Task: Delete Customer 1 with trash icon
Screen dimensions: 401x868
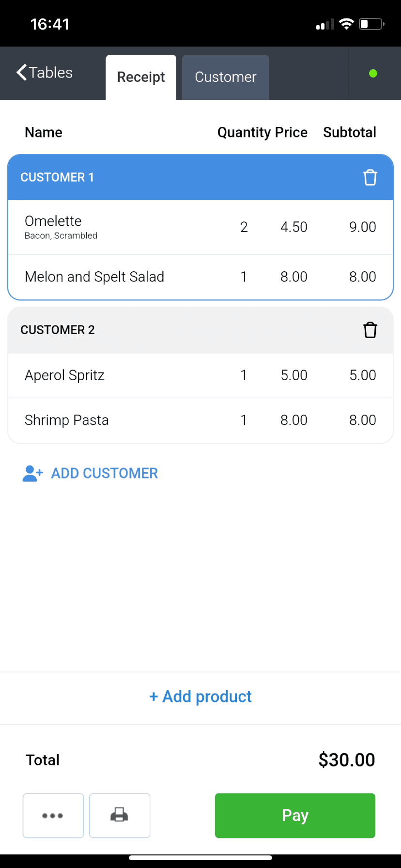Action: pos(370,177)
